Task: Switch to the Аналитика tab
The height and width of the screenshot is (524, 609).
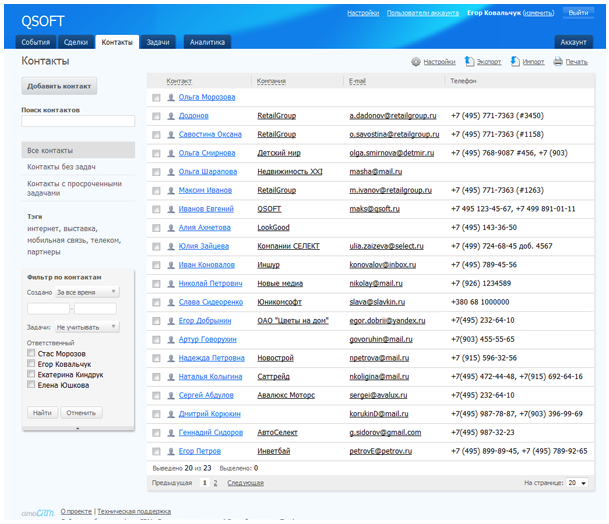Action: pyautogui.click(x=207, y=42)
